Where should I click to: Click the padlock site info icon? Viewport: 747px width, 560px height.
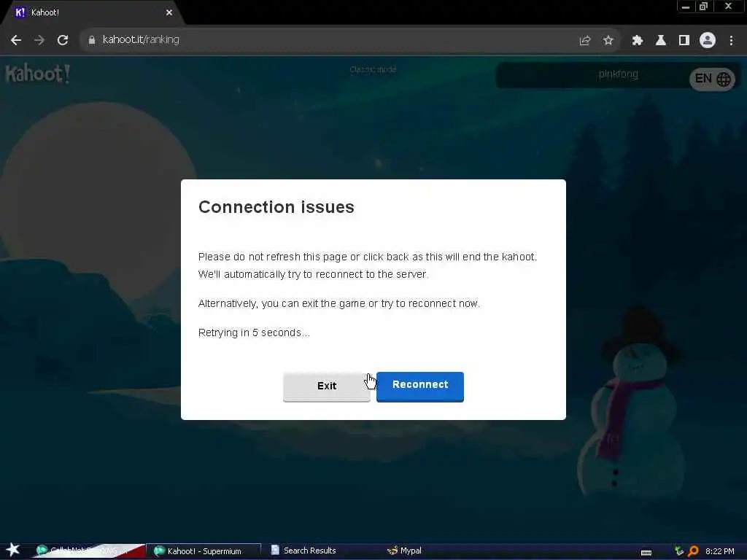pos(92,40)
